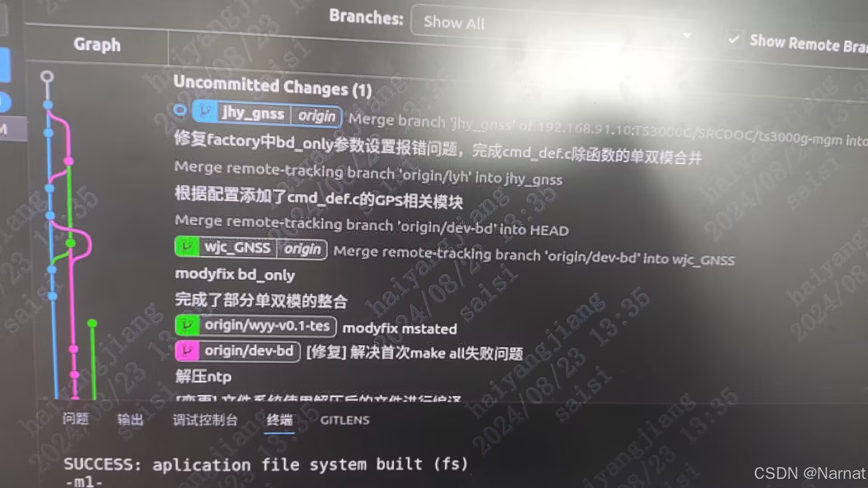Screen dimensions: 868x488
Task: Click the origin/dev-bd branch icon
Action: point(187,351)
